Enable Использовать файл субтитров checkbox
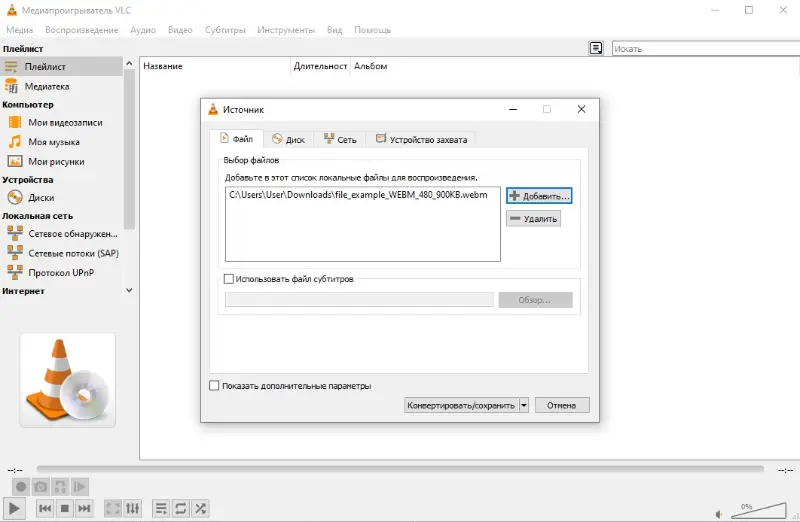 coord(229,279)
